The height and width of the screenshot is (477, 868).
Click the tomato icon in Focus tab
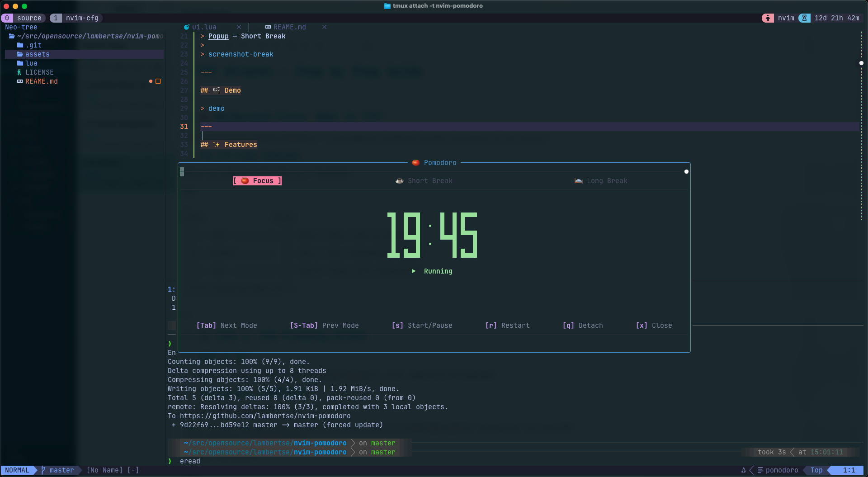[x=245, y=181]
